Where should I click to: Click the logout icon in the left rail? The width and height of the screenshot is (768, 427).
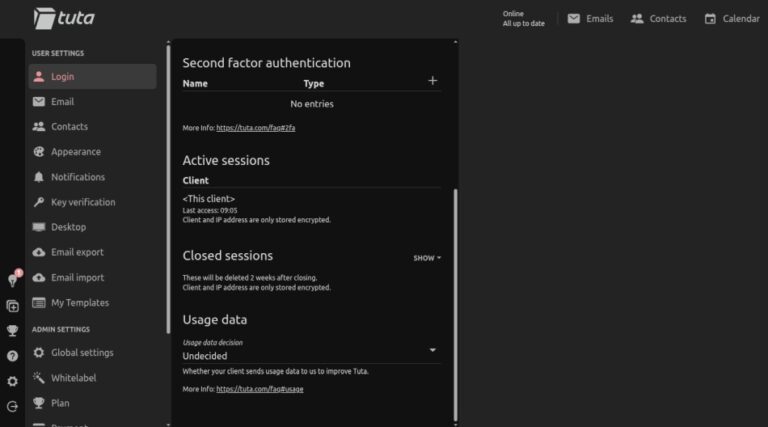point(13,406)
